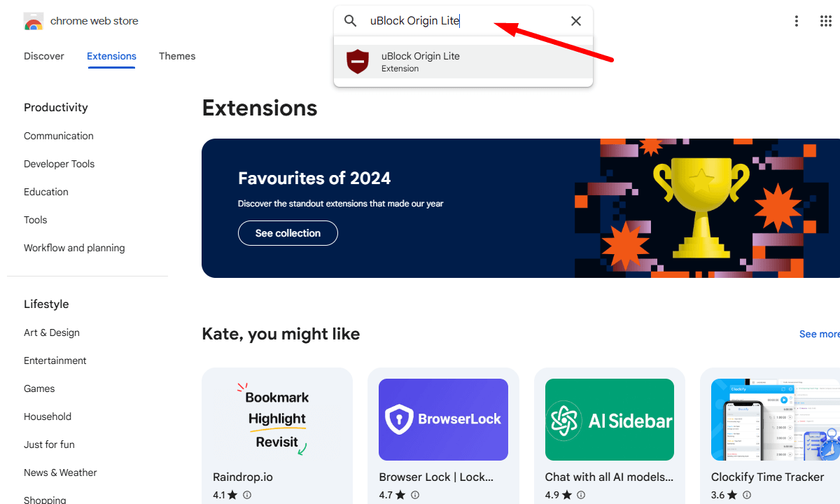
Task: Click the uBlock Origin Lite shield icon
Action: click(358, 62)
